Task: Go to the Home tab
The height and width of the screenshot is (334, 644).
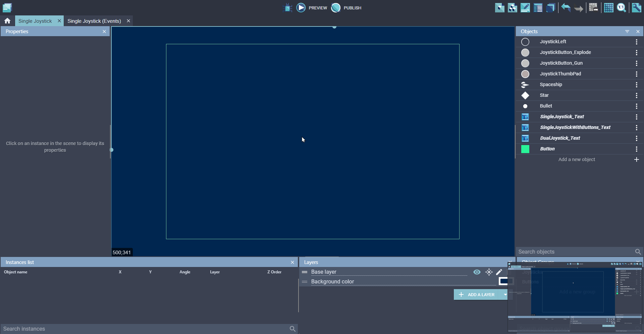Action: point(7,21)
